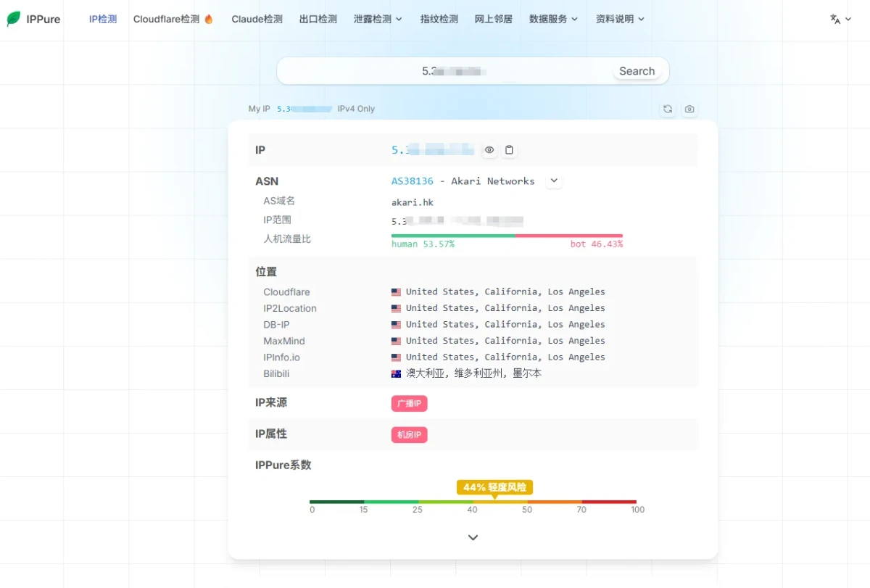Navigate to 指纹检测

click(439, 20)
